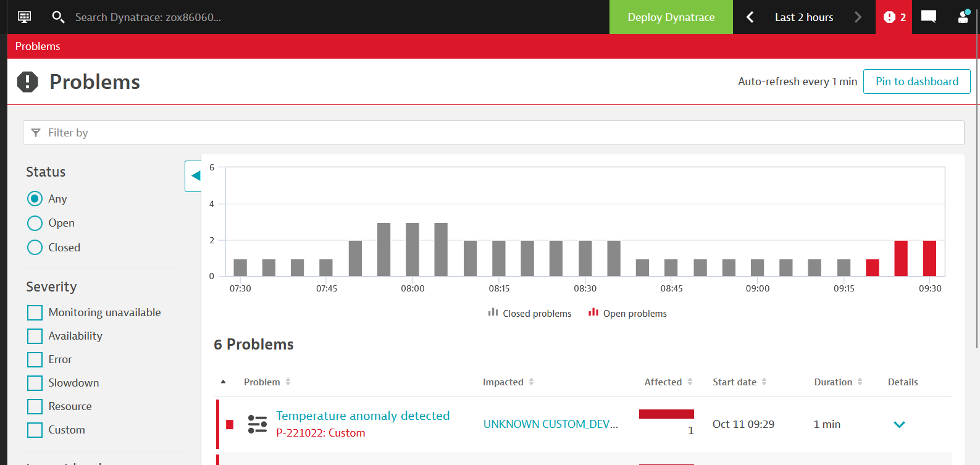Image resolution: width=980 pixels, height=465 pixels.
Task: Open Temperature anomaly detected problem link
Action: 363,416
